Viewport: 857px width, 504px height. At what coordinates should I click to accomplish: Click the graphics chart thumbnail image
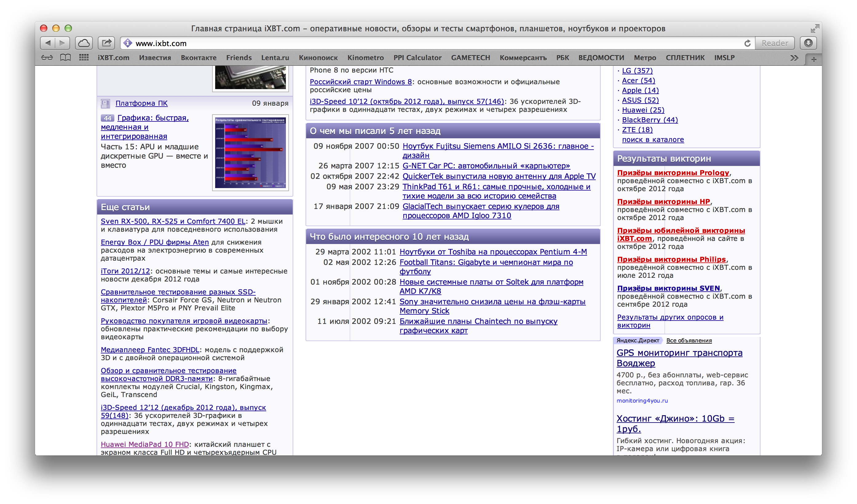tap(250, 153)
